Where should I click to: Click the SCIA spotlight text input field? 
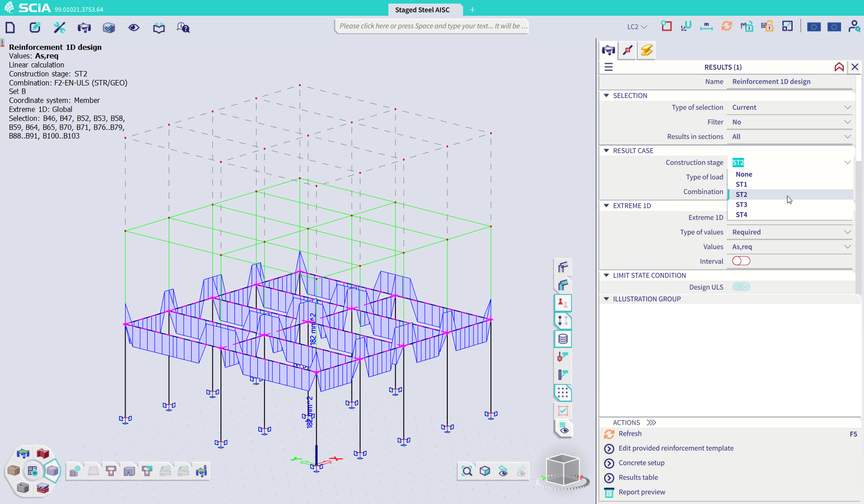pos(431,26)
